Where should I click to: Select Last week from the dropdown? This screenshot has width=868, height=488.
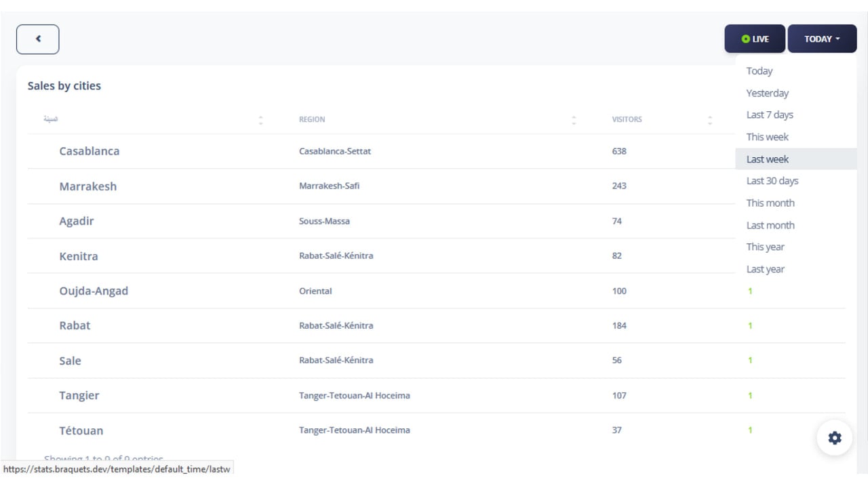click(x=796, y=159)
